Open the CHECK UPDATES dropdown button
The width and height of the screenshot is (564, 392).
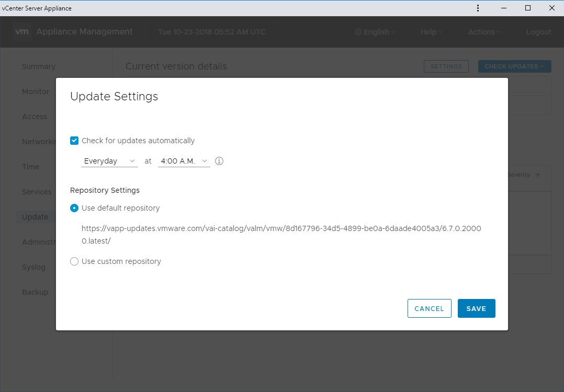(514, 66)
